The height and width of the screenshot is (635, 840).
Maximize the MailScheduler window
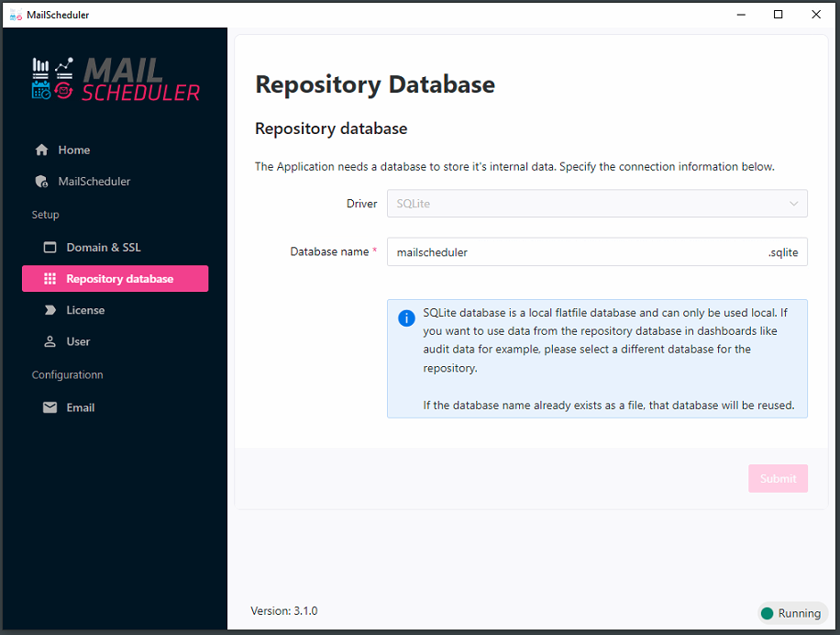pos(779,15)
